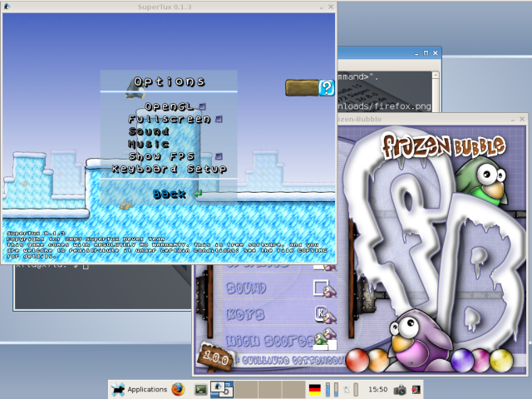Click the SuperTux window menu icon in title bar

pos(7,7)
